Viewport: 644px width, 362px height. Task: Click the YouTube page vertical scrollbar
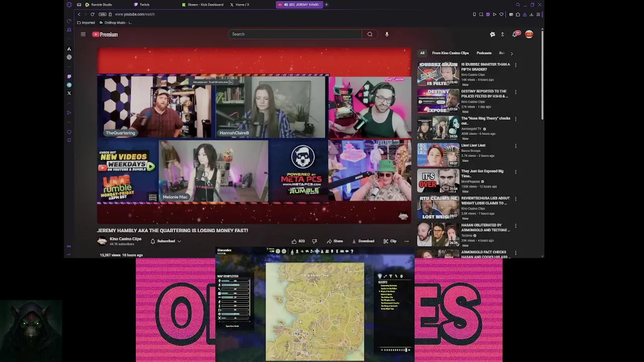tap(542, 74)
